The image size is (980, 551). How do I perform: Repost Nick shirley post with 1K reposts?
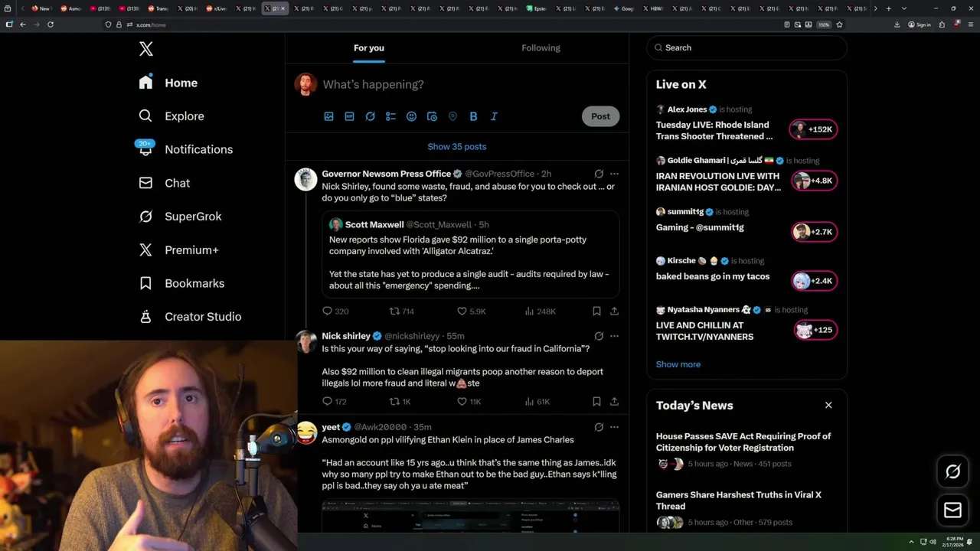[x=400, y=402]
